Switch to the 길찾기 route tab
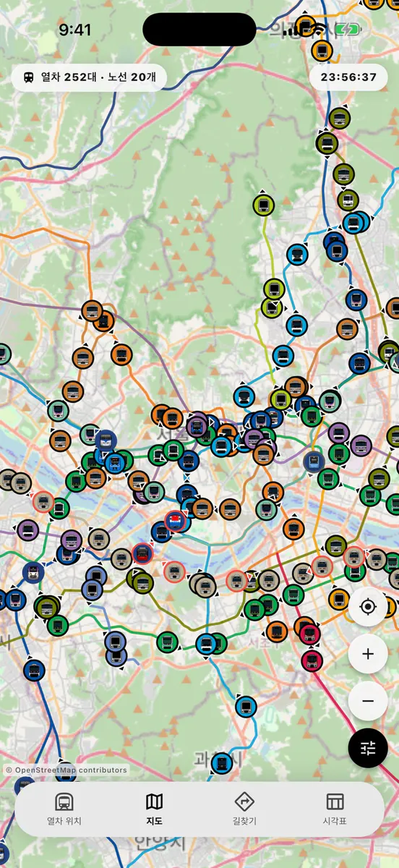The height and width of the screenshot is (868, 399). click(x=244, y=809)
